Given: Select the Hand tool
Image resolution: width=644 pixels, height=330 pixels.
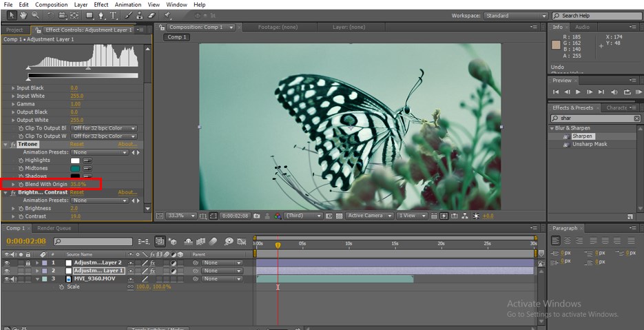Looking at the screenshot, I should pyautogui.click(x=22, y=15).
